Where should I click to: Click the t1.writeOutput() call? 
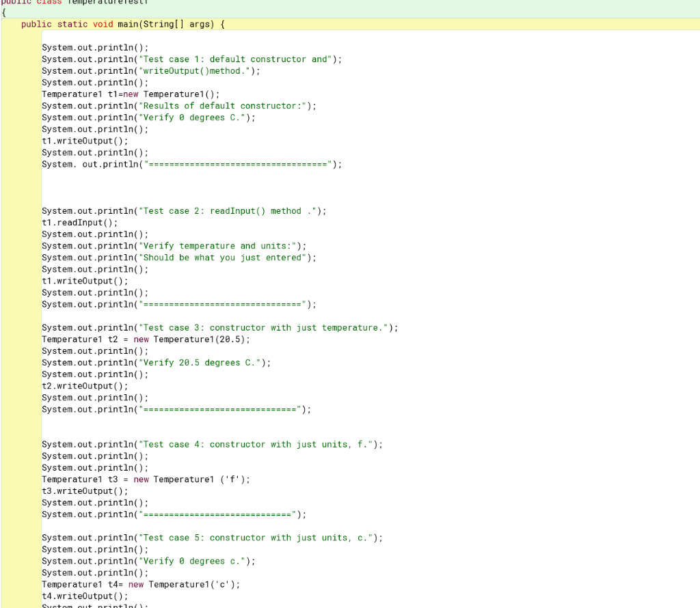(x=75, y=141)
